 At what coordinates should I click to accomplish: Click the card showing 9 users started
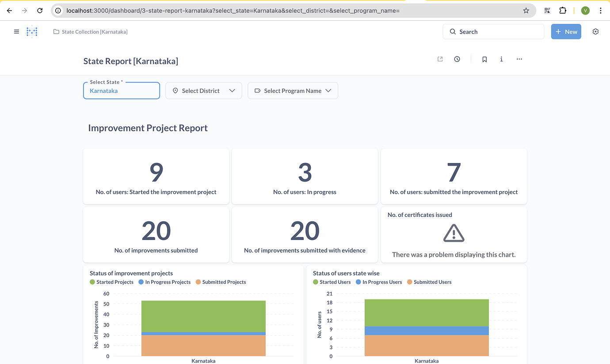point(156,176)
